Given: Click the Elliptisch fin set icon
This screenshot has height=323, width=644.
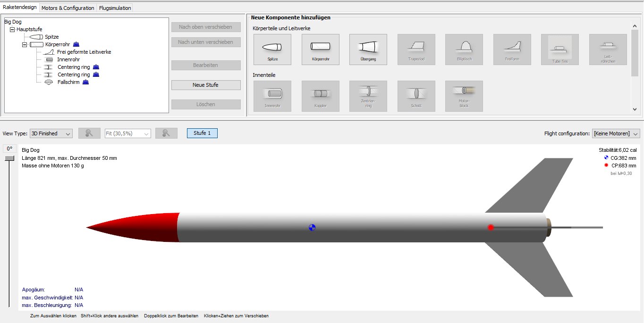Looking at the screenshot, I should (464, 49).
